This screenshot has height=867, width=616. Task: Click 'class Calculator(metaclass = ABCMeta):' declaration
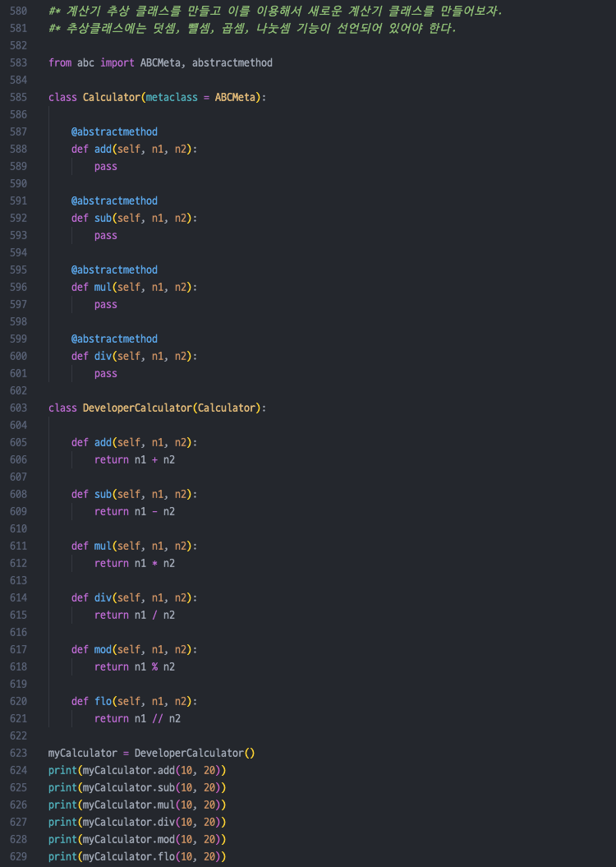click(157, 97)
